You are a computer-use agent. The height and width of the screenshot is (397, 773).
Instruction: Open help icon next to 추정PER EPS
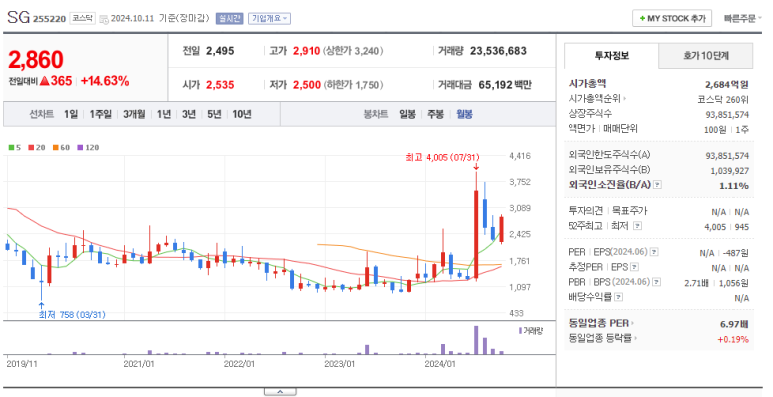click(x=634, y=267)
